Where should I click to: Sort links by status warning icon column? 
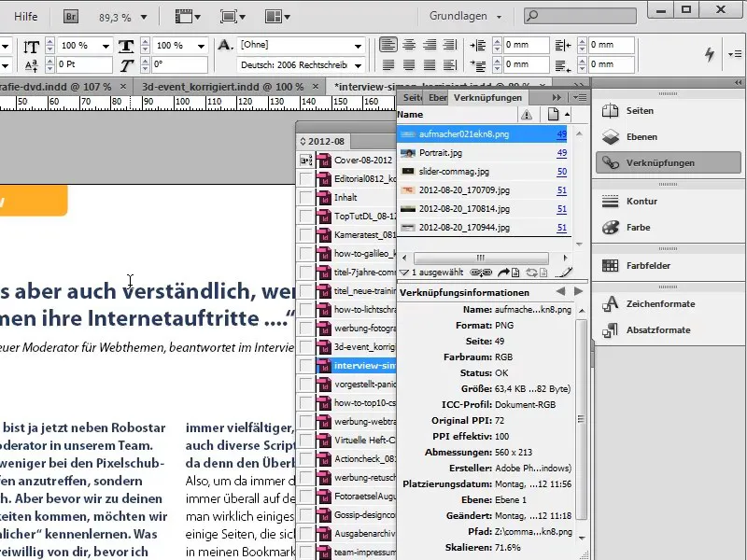(x=527, y=115)
